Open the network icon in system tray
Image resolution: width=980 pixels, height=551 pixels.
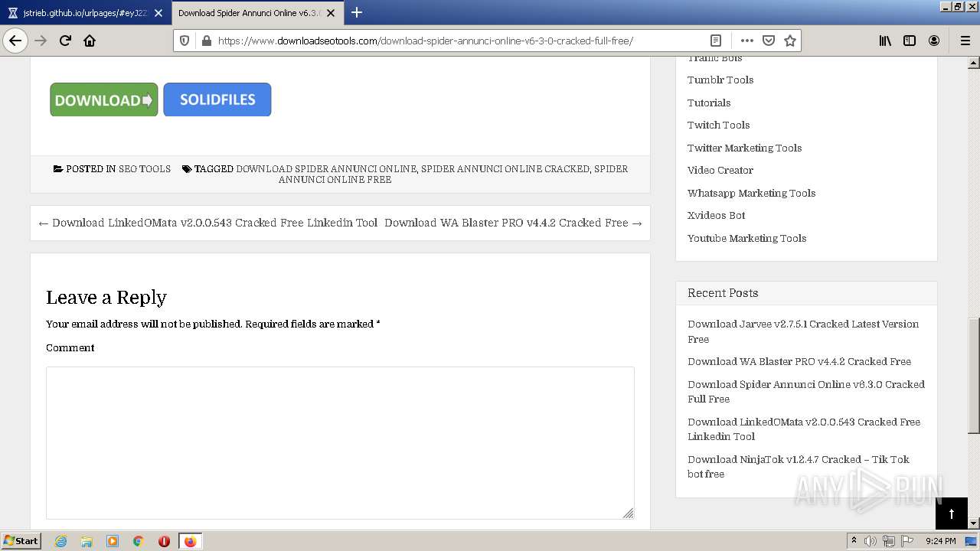click(x=889, y=541)
